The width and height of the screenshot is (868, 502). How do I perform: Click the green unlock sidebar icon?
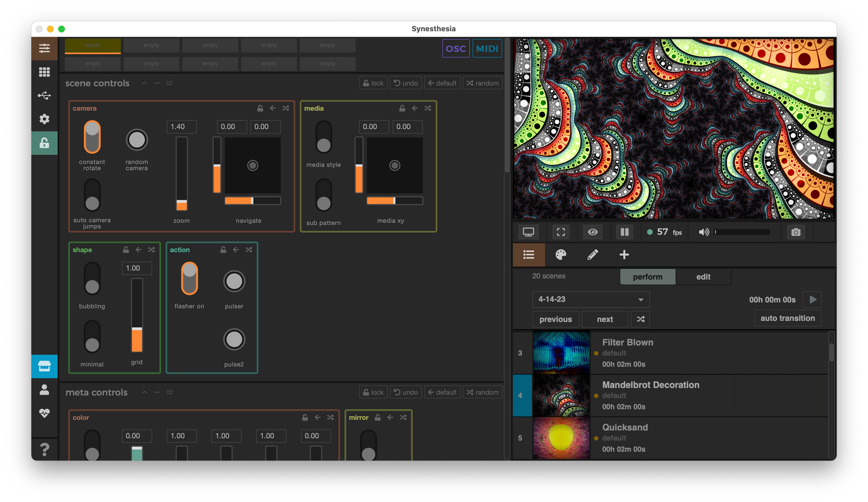[x=44, y=143]
